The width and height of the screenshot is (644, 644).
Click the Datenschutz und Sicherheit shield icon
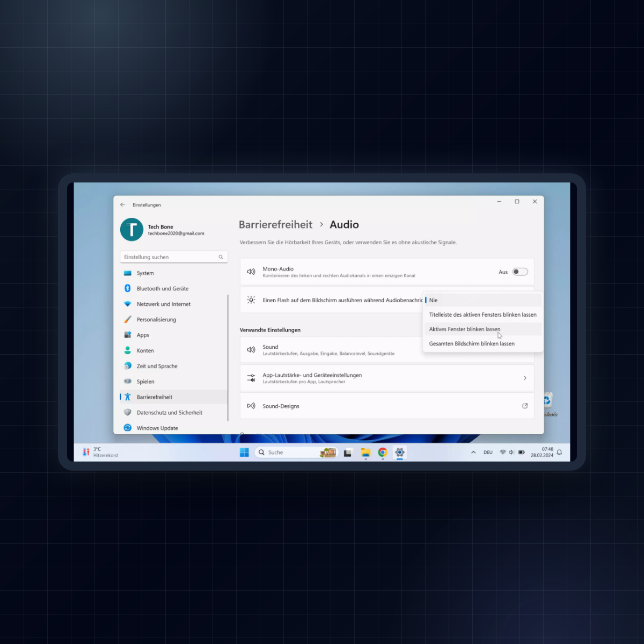(x=128, y=413)
